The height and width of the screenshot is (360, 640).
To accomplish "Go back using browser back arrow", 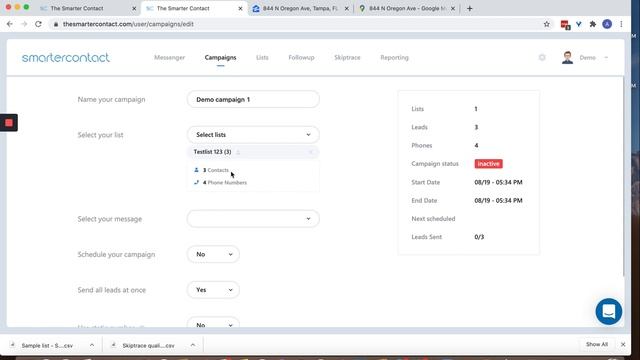I will click(x=10, y=24).
